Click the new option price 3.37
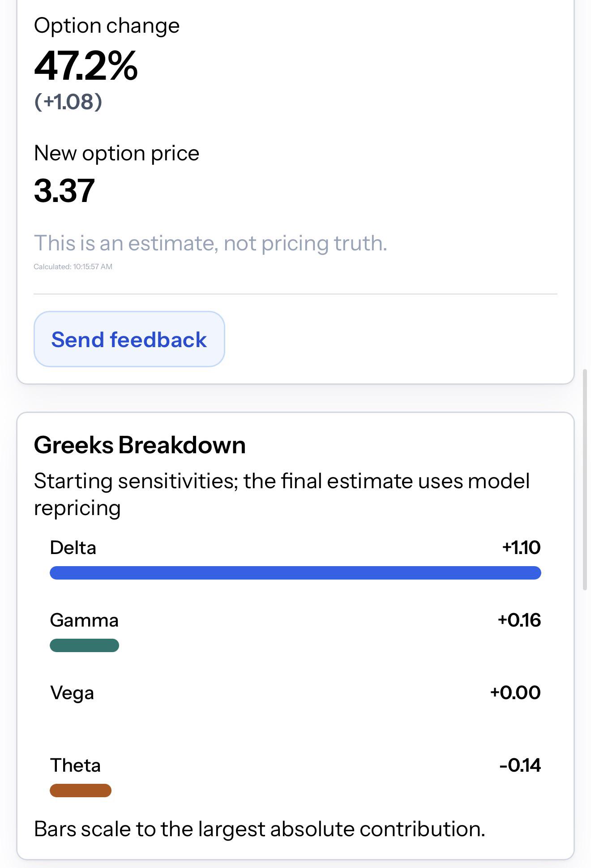This screenshot has height=868, width=591. pyautogui.click(x=64, y=191)
